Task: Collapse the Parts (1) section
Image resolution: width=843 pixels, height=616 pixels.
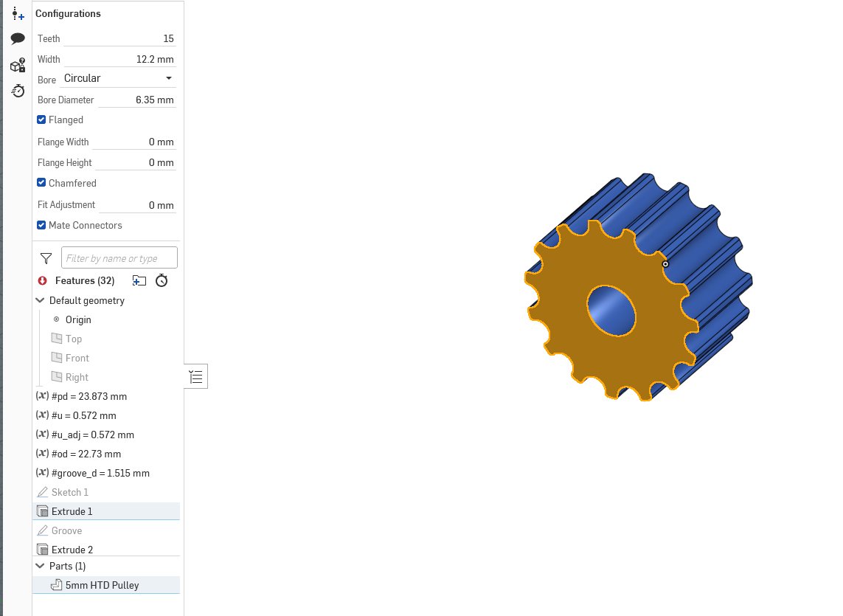Action: tap(41, 566)
